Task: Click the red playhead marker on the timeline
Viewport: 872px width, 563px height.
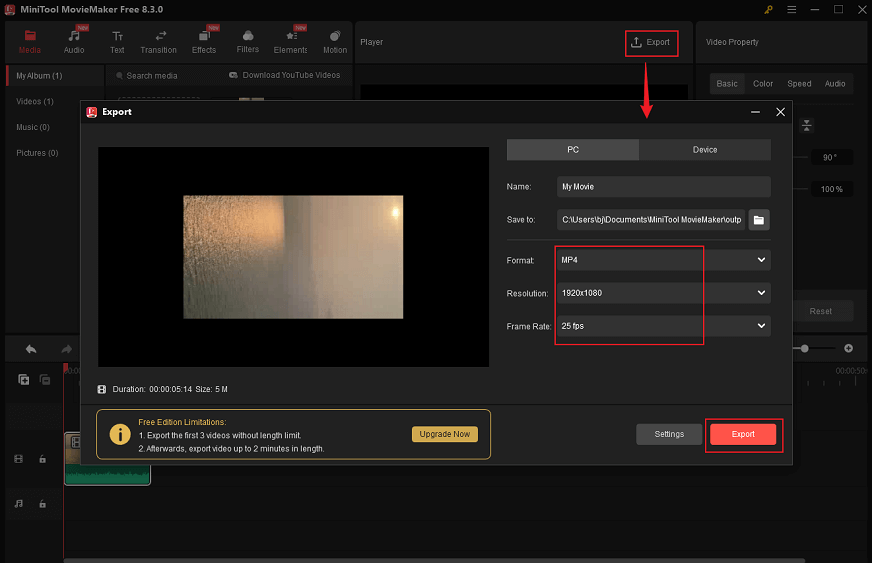Action: 66,368
